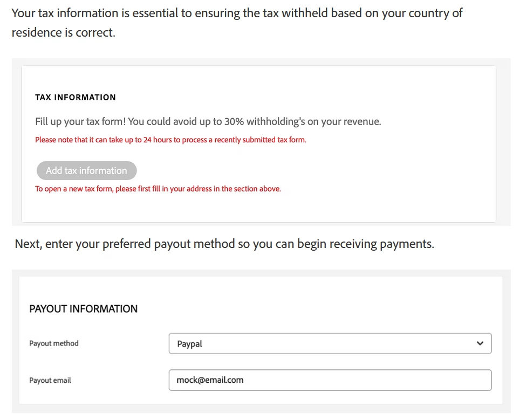The width and height of the screenshot is (520, 420).
Task: Click the 'residence is correct.' line
Action: [x=63, y=32]
